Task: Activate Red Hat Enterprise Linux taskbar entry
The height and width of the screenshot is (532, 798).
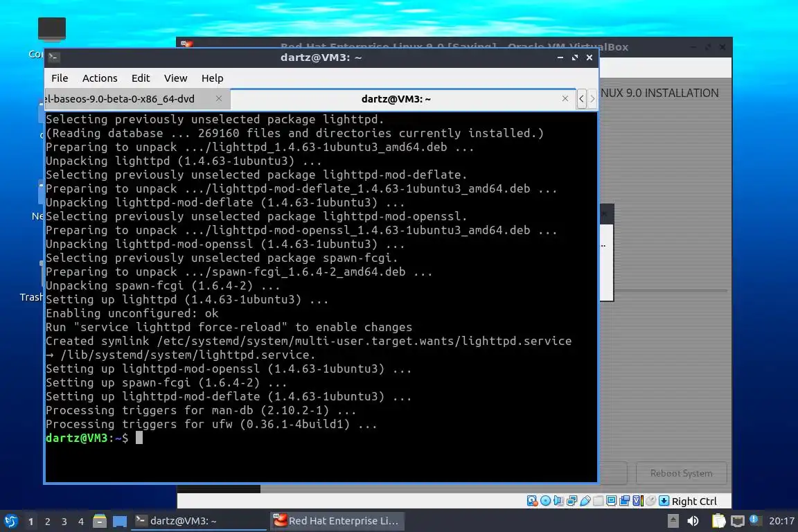Action: (337, 521)
